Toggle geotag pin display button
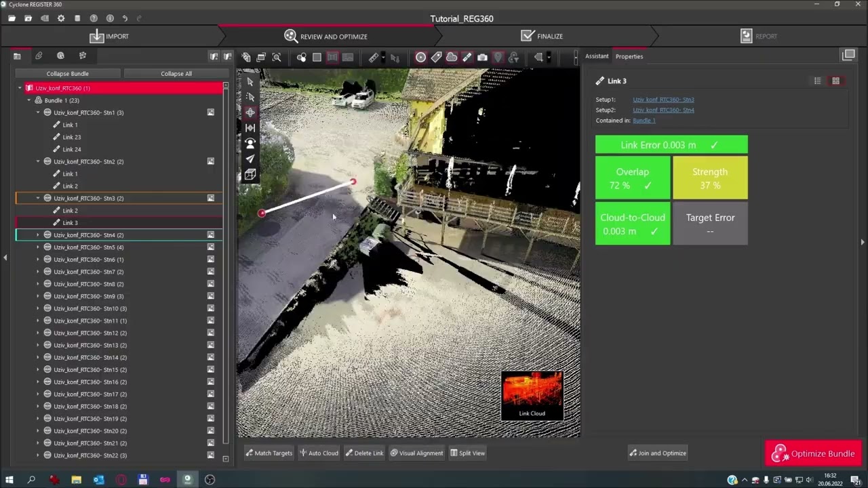Viewport: 868px width, 488px height. pyautogui.click(x=498, y=58)
